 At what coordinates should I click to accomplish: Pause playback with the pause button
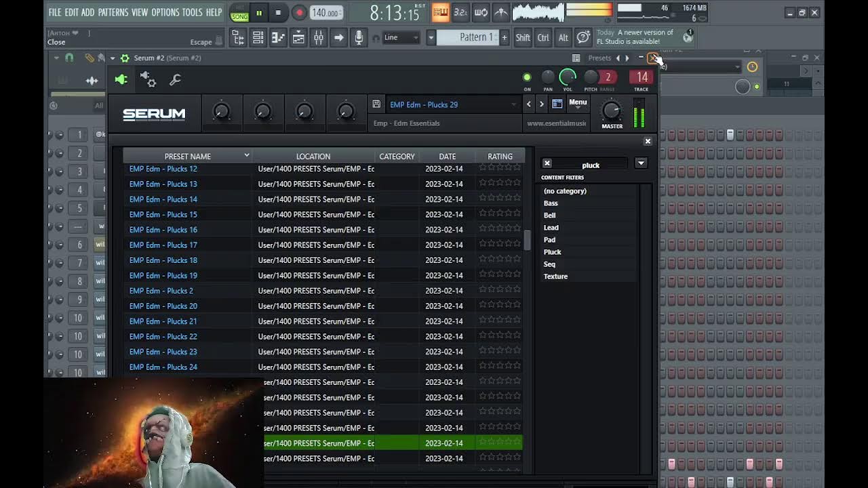(259, 13)
